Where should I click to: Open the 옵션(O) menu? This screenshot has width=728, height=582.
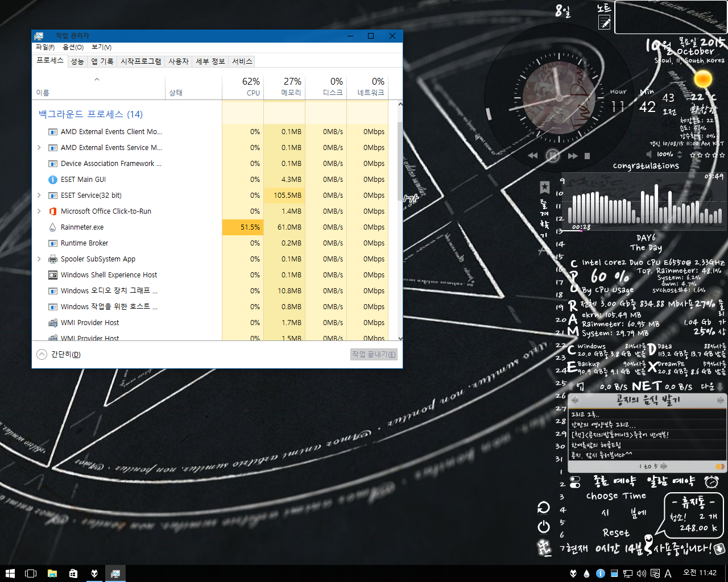point(73,47)
